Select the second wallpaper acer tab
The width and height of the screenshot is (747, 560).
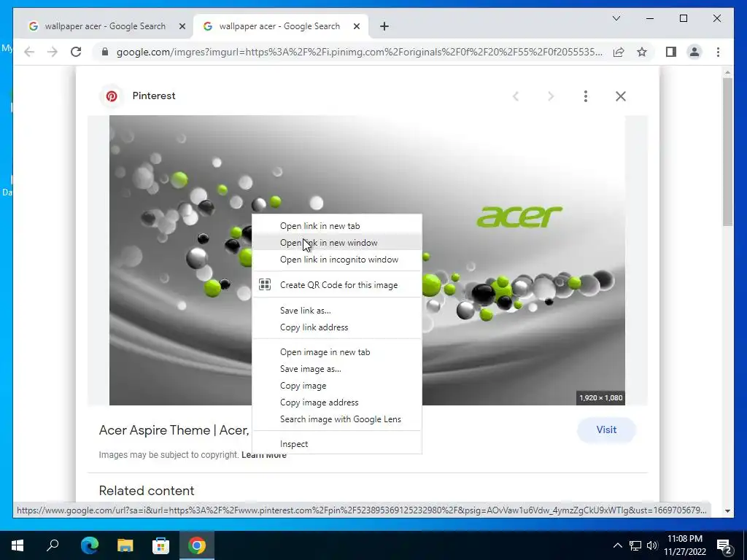point(279,27)
